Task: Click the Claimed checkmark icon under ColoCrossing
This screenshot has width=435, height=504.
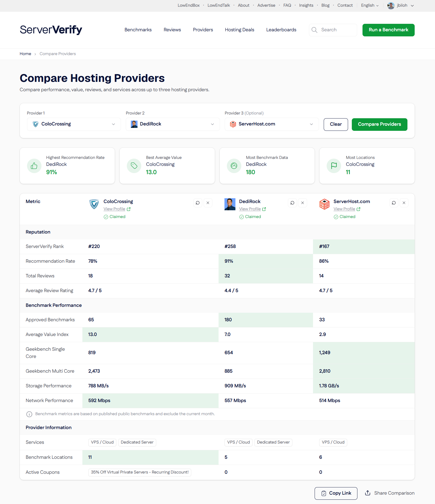Action: pos(106,217)
